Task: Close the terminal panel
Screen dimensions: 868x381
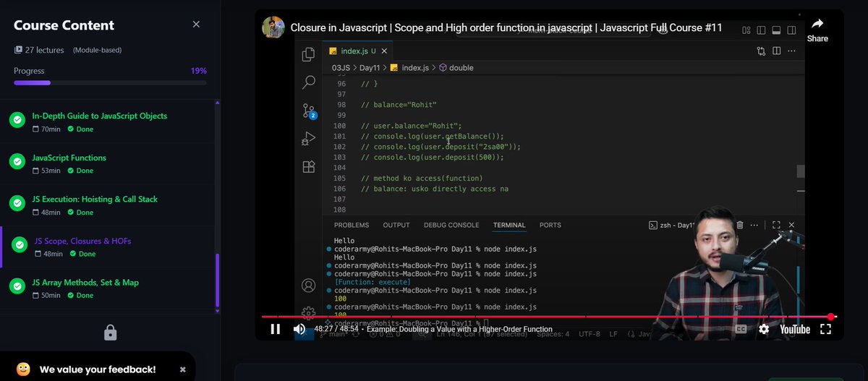Action: pyautogui.click(x=791, y=225)
